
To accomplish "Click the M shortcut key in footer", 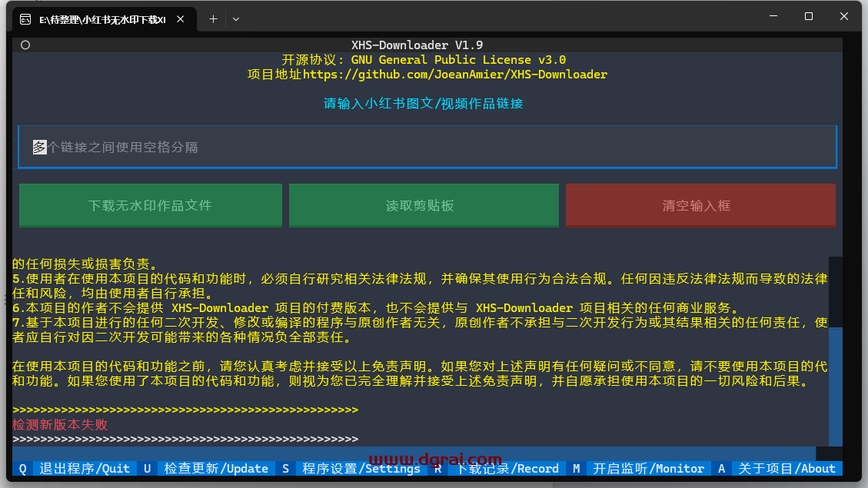I will [577, 469].
